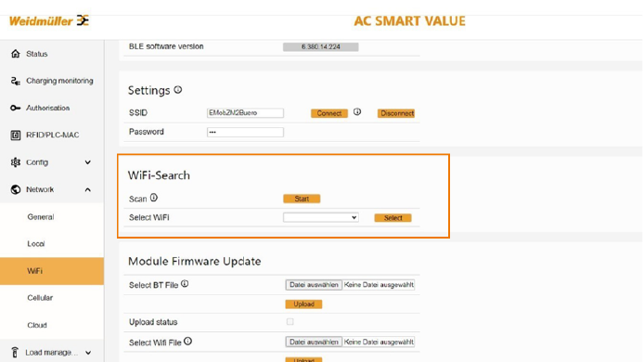
Task: Open the info icon beside Scan
Action: coord(154,198)
